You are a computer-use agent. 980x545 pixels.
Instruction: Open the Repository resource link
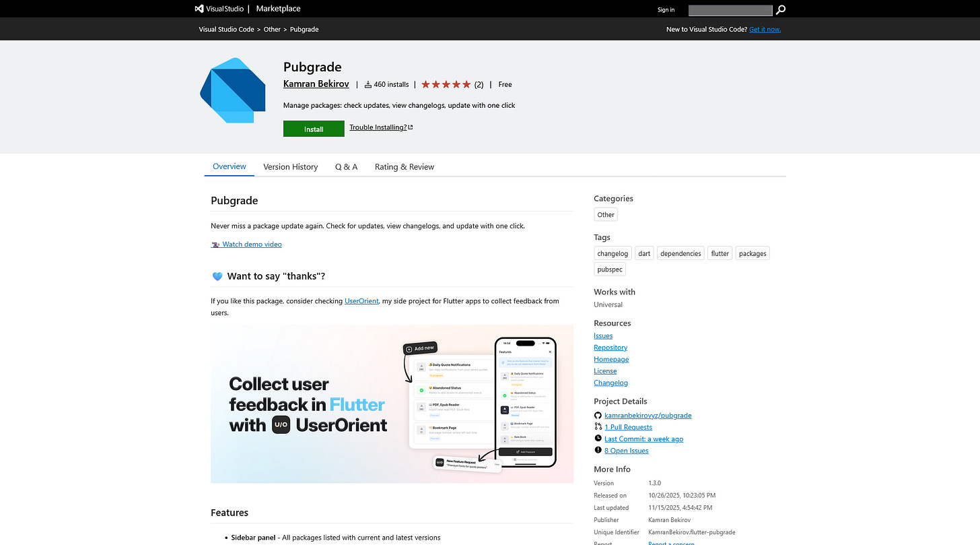tap(610, 348)
